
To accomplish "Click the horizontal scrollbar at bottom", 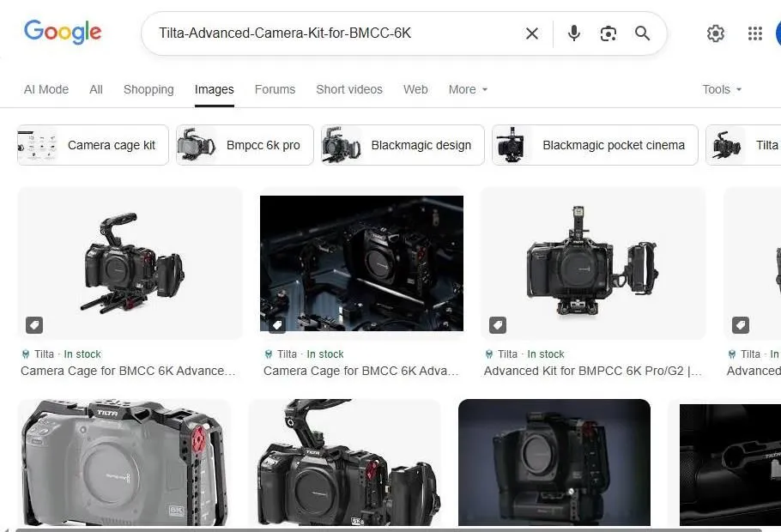I will [x=389, y=530].
